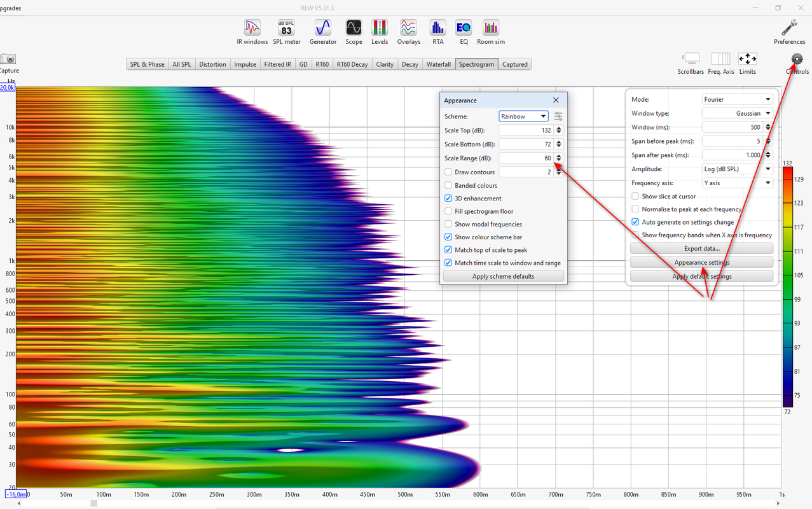Enable Normalise to peak at each frequency
812x509 pixels.
pos(635,209)
